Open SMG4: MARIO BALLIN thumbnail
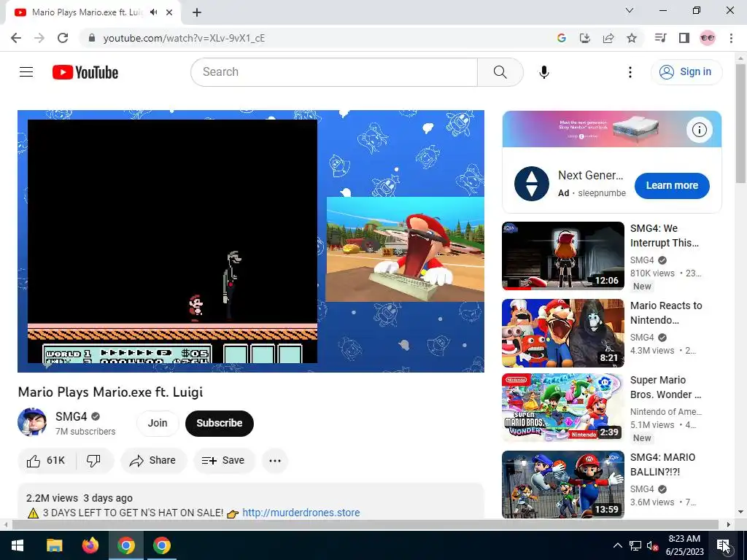The height and width of the screenshot is (560, 747). 563,485
